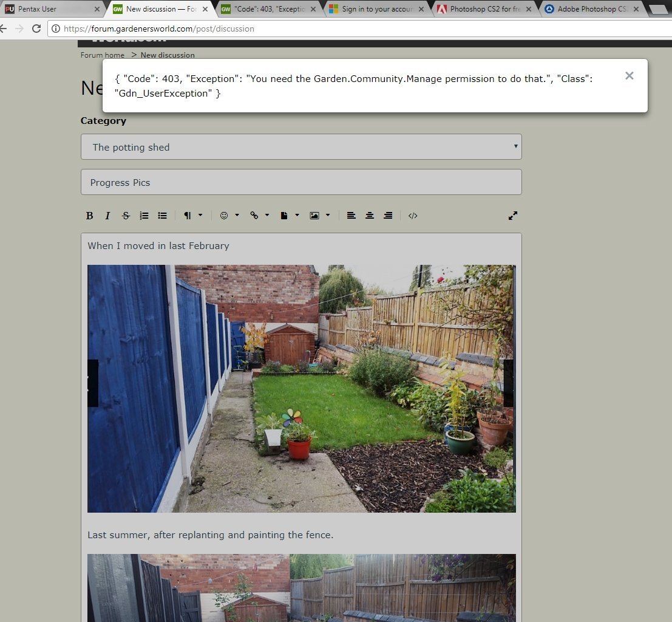This screenshot has height=622, width=672.
Task: Toggle HTML source code view
Action: click(x=413, y=216)
